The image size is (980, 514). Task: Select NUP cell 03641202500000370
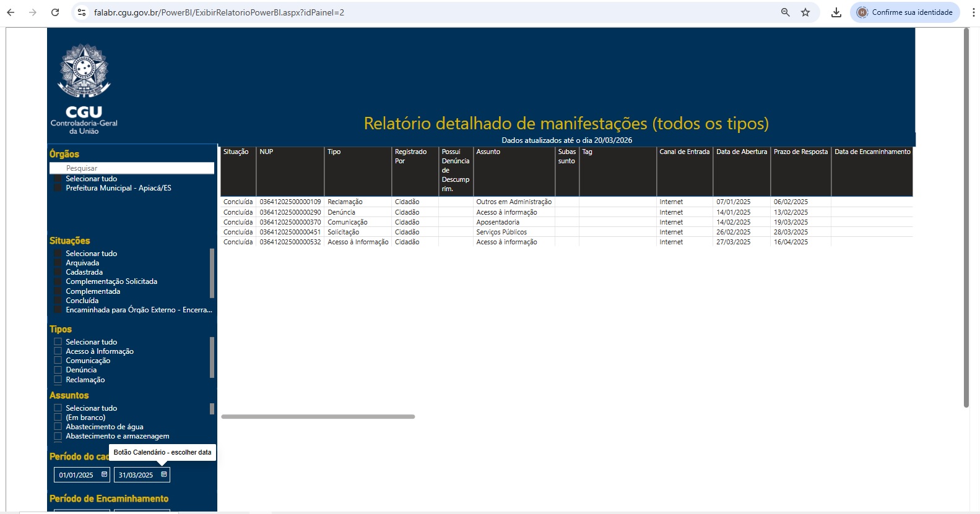(x=290, y=222)
